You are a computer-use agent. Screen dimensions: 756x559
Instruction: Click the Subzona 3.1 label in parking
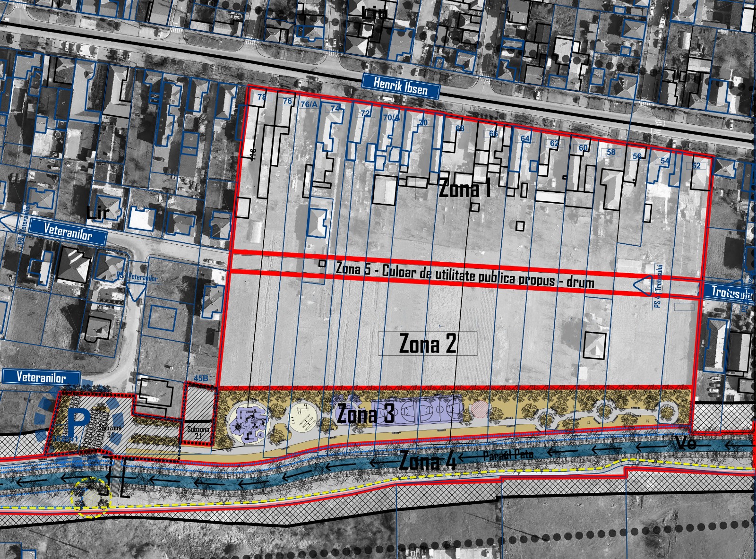point(110,430)
